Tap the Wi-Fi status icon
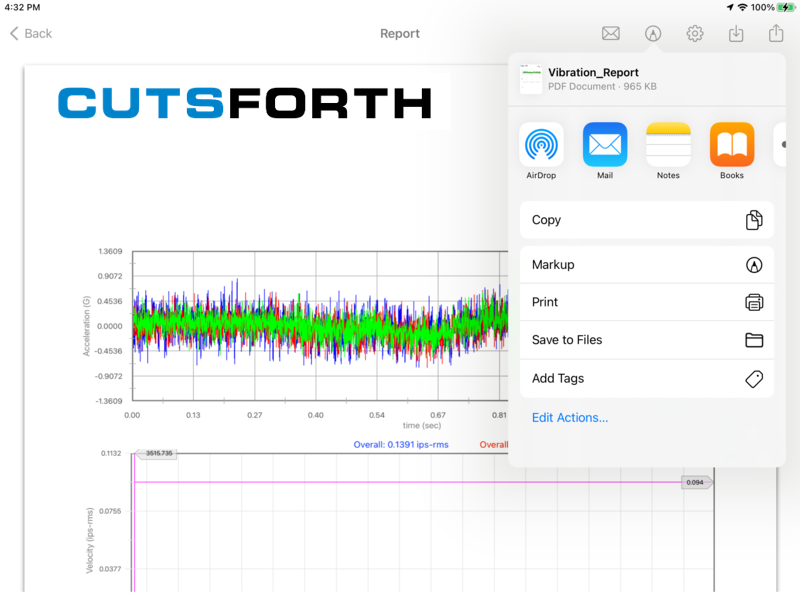 pyautogui.click(x=743, y=7)
